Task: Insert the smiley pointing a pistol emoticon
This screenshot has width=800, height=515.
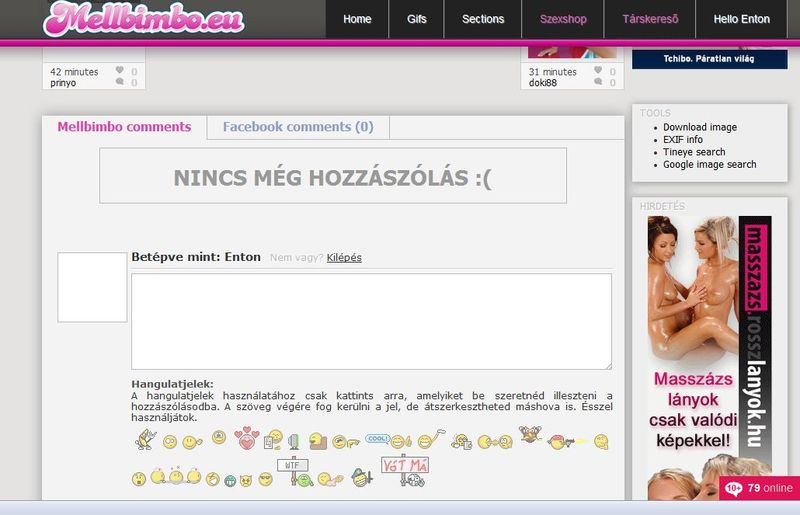Action: (346, 442)
